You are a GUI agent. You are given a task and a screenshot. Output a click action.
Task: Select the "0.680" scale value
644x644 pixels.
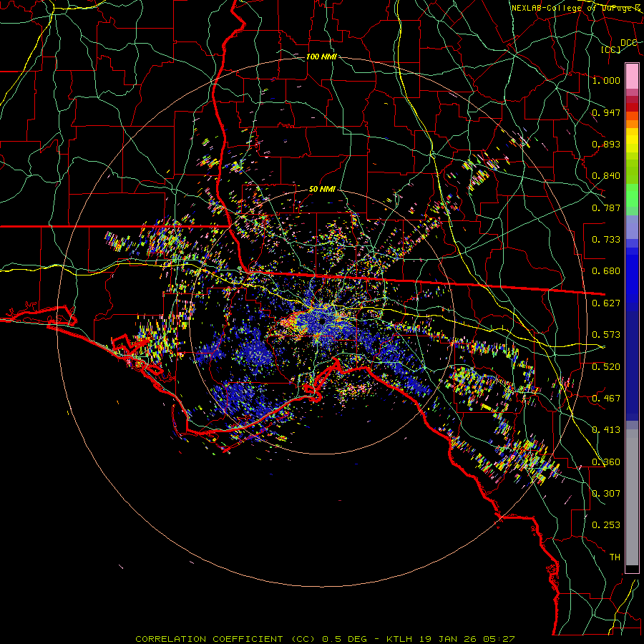(606, 271)
